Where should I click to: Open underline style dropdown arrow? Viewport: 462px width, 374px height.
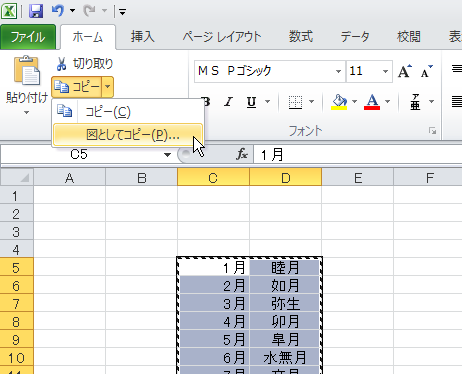coord(268,101)
